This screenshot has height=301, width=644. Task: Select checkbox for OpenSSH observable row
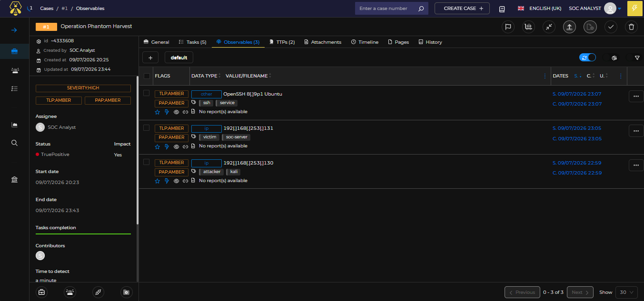click(x=147, y=93)
